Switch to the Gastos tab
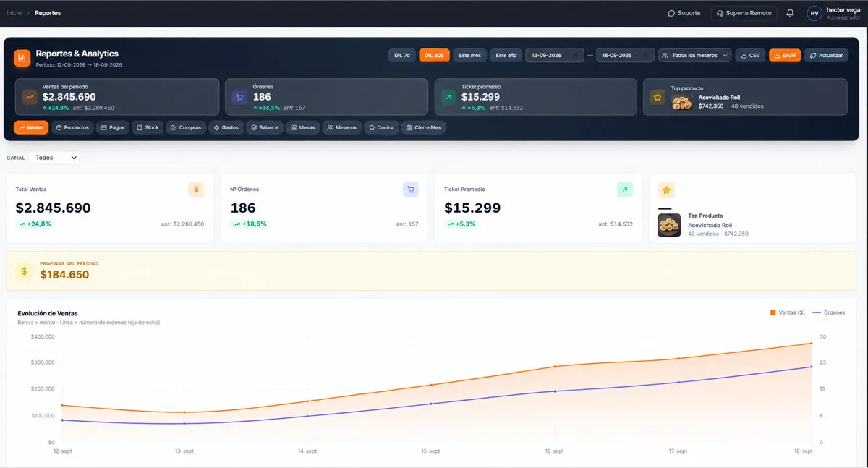 coord(226,127)
